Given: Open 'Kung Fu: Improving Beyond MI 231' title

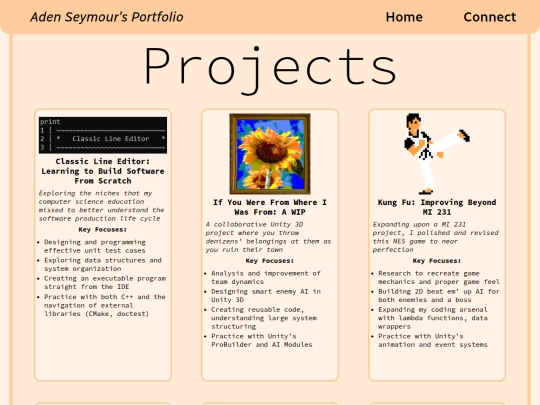Looking at the screenshot, I should (437, 207).
